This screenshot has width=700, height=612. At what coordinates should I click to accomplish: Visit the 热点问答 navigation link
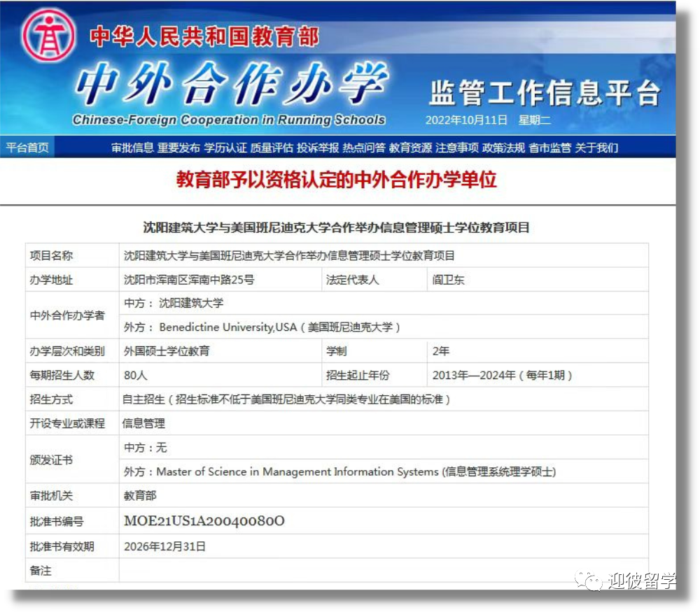pos(364,148)
